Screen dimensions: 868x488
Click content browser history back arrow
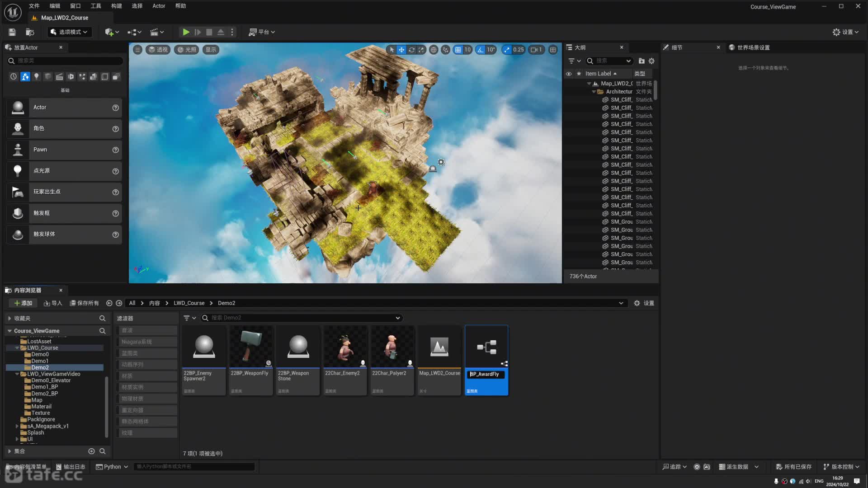(x=109, y=303)
